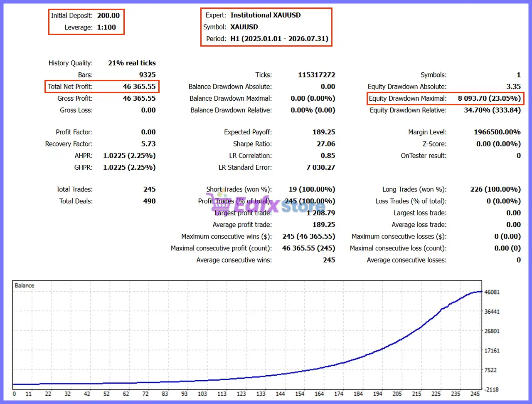Click the Ticks count 115317272

(316, 75)
